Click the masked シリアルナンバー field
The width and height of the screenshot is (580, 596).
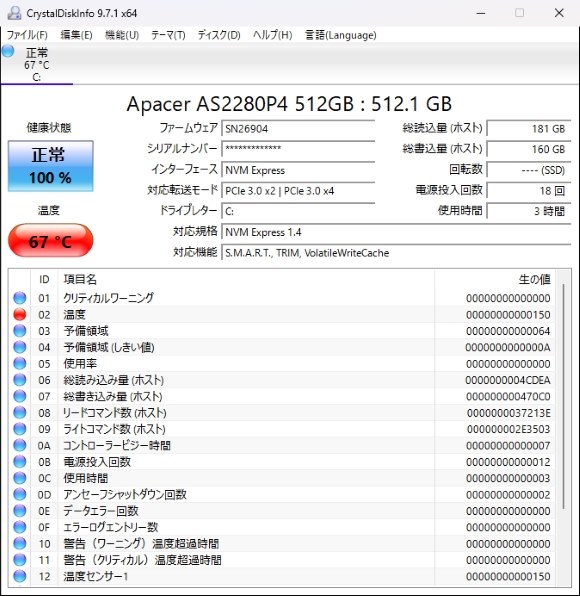tap(298, 149)
